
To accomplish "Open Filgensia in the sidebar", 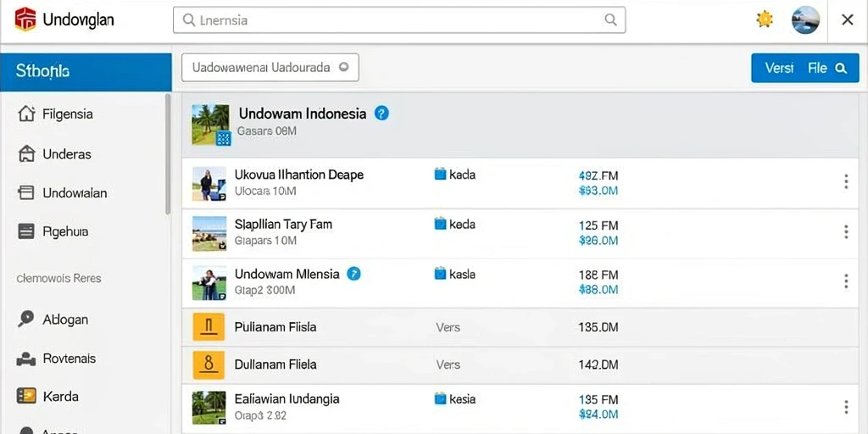I will (x=68, y=114).
